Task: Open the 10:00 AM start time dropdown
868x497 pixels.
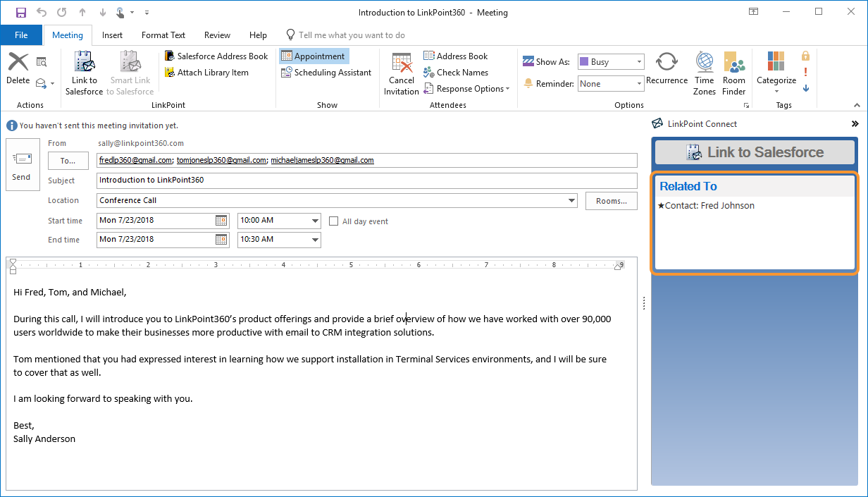Action: pyautogui.click(x=315, y=221)
